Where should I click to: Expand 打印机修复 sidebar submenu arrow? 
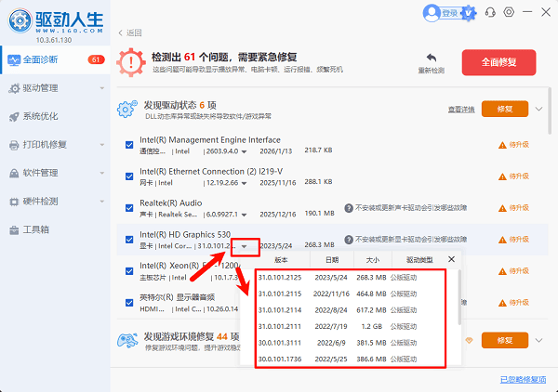(x=102, y=145)
